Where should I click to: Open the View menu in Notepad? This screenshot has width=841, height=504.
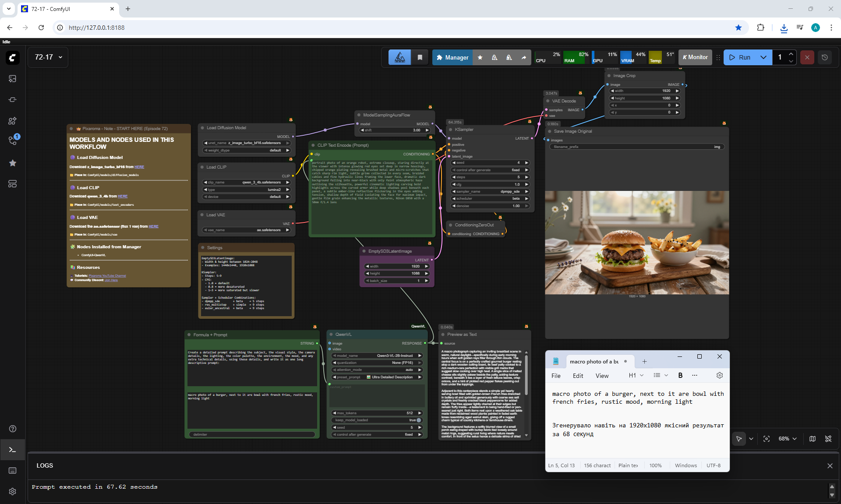pos(602,376)
